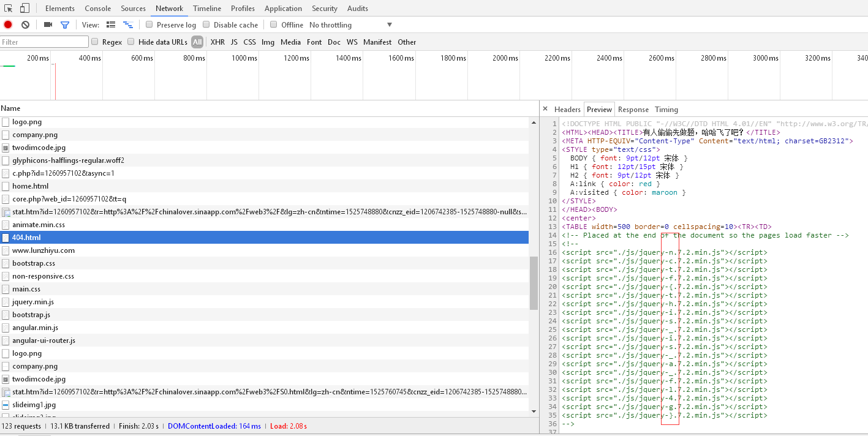This screenshot has width=868, height=436.
Task: Switch to list view of requests
Action: pyautogui.click(x=111, y=24)
